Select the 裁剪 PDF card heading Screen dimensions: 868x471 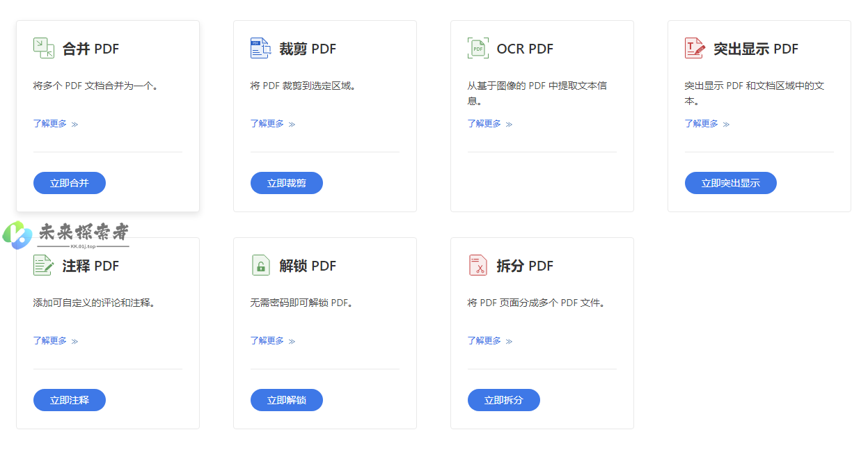pyautogui.click(x=307, y=49)
